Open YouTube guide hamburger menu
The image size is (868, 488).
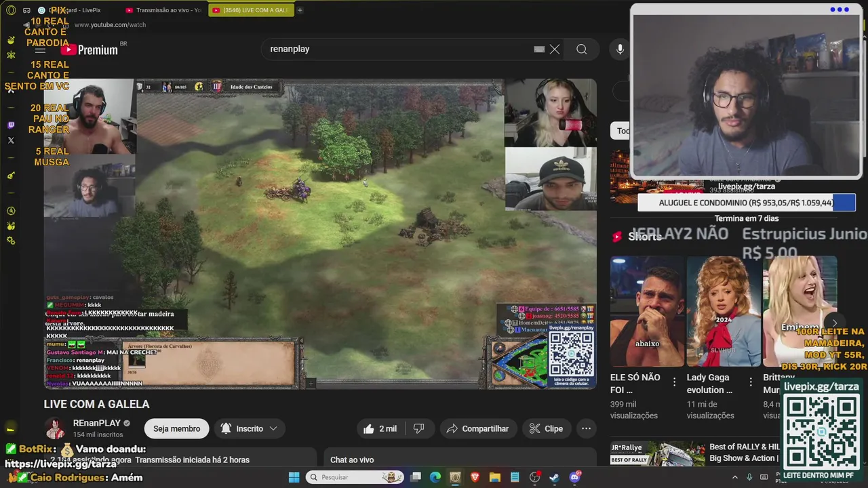coord(40,49)
